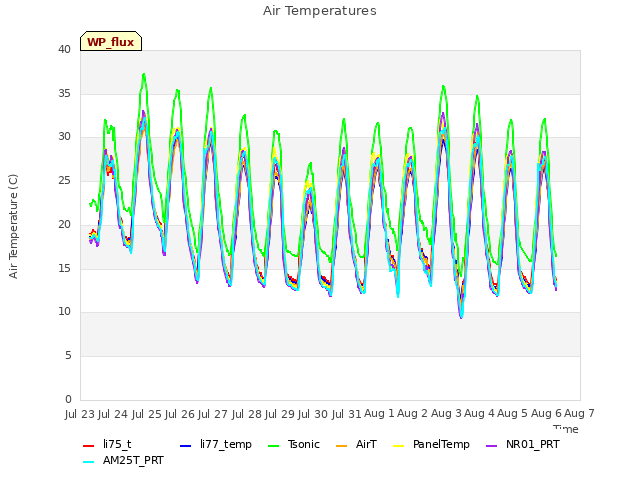Click the Jul 29 x-axis tick label

[x=280, y=414]
